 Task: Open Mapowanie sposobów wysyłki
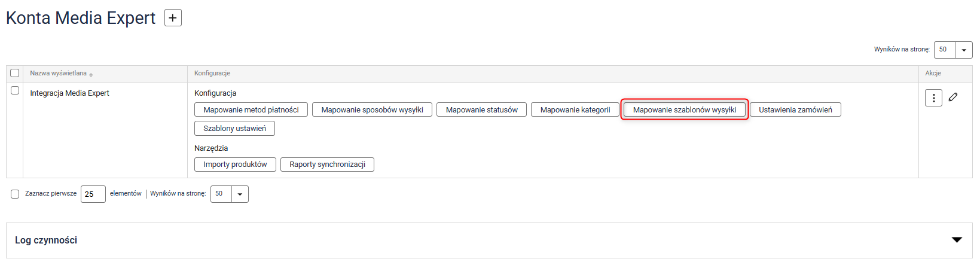point(372,109)
